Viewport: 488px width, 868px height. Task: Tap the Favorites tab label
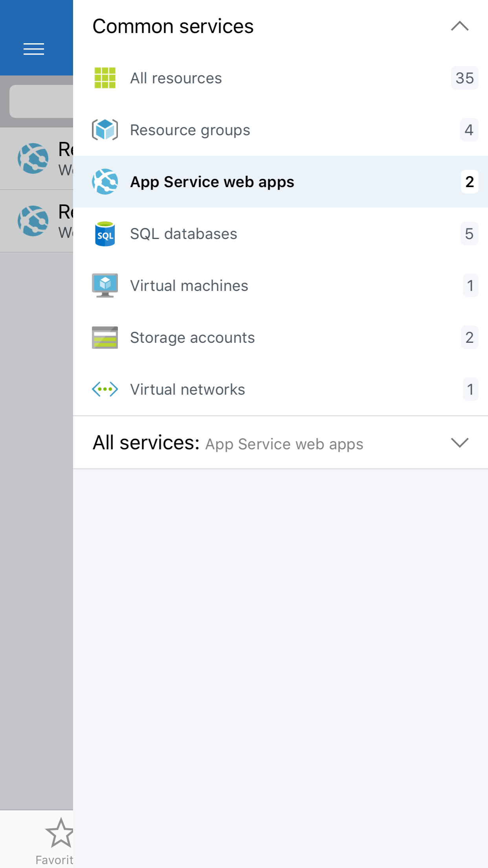click(54, 860)
